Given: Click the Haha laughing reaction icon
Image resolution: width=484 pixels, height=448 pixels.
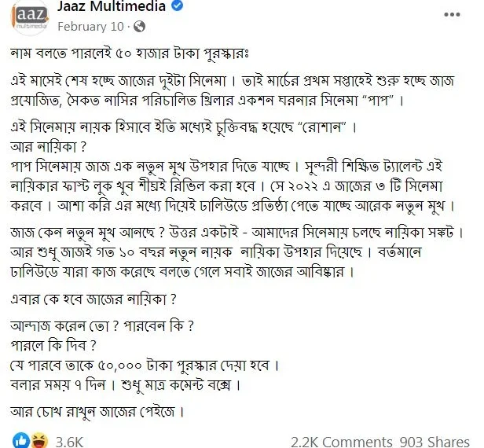Looking at the screenshot, I should pyautogui.click(x=39, y=441).
